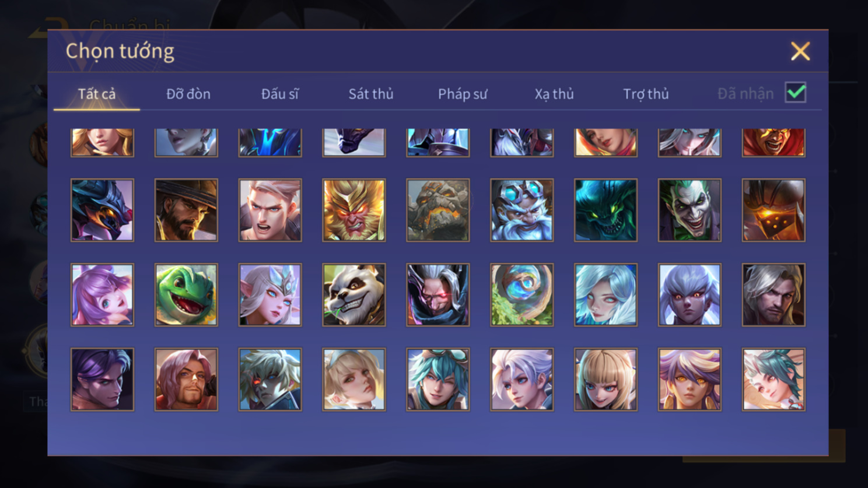Open the Đấu sĩ tab

tap(280, 94)
